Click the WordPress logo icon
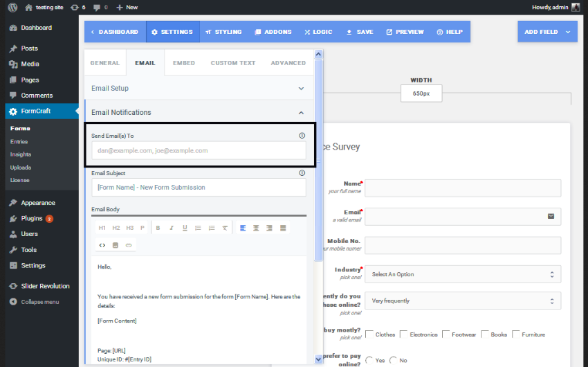Screen dimensions: 588x367 click(12, 7)
